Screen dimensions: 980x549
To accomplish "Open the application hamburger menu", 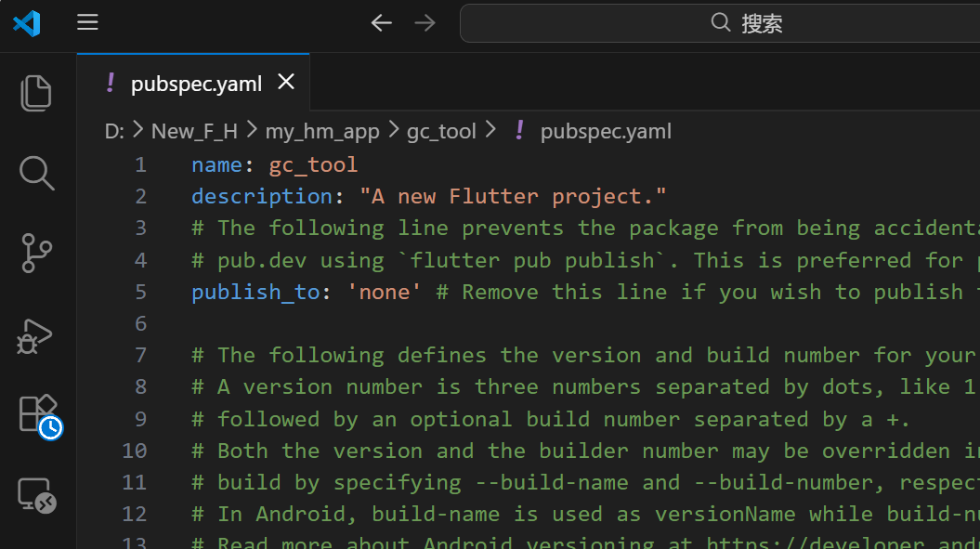I will tap(87, 21).
